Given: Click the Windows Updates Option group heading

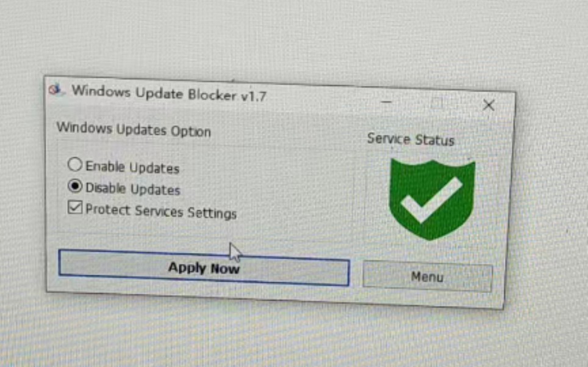Looking at the screenshot, I should (x=134, y=130).
